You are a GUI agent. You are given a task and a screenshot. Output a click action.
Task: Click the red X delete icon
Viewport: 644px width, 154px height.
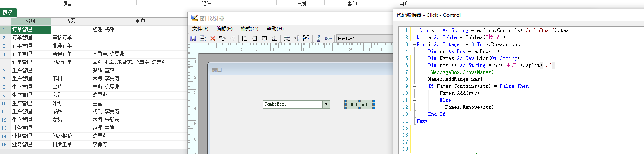click(x=212, y=39)
